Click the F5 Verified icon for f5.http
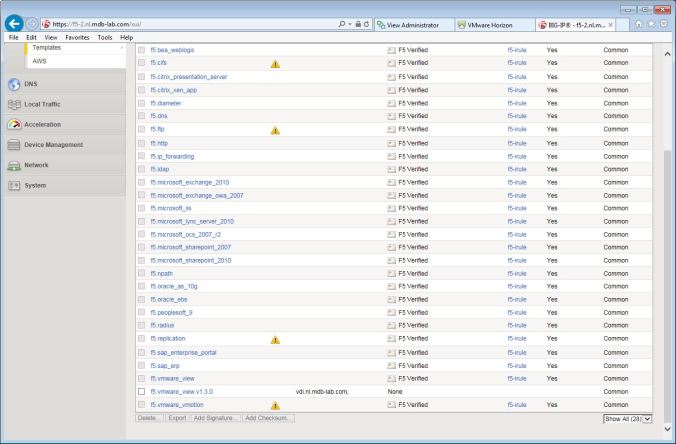 (x=391, y=143)
